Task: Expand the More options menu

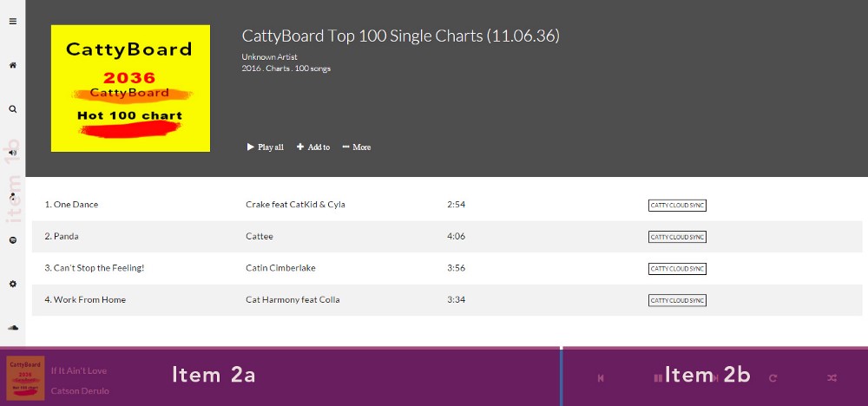Action: 357,147
